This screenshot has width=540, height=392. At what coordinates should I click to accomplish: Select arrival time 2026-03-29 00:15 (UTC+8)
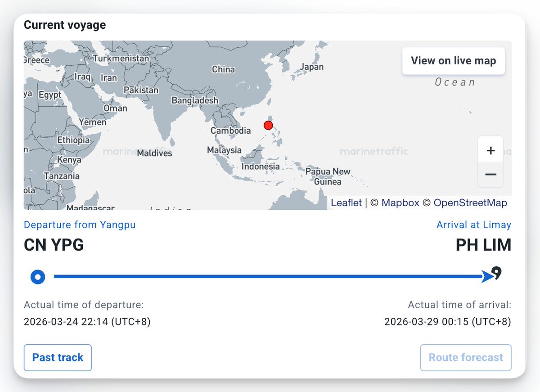(448, 322)
